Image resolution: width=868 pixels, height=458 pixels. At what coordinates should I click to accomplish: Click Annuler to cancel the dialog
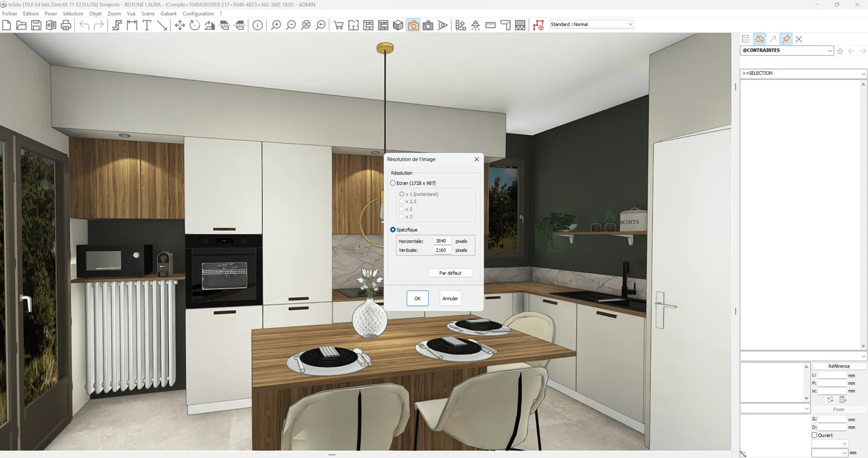pyautogui.click(x=450, y=298)
